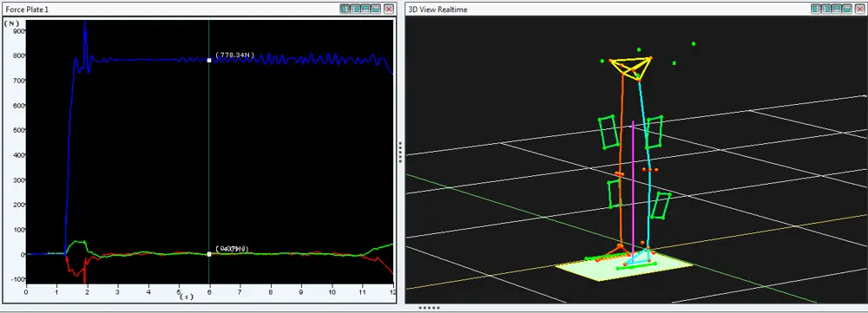Dock Force Plate 1 window to top half
The height and width of the screenshot is (313, 868).
(365, 9)
